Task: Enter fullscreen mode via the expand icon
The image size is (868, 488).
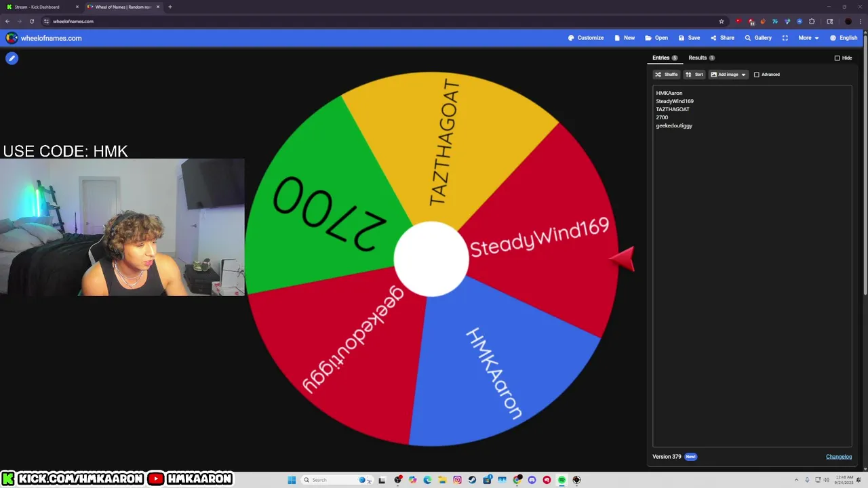Action: [785, 38]
